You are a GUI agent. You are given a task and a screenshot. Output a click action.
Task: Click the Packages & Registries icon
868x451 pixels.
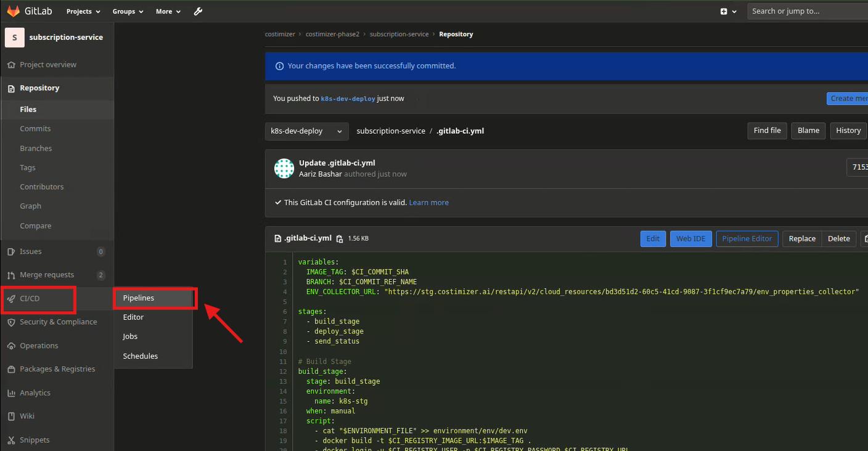click(x=11, y=369)
